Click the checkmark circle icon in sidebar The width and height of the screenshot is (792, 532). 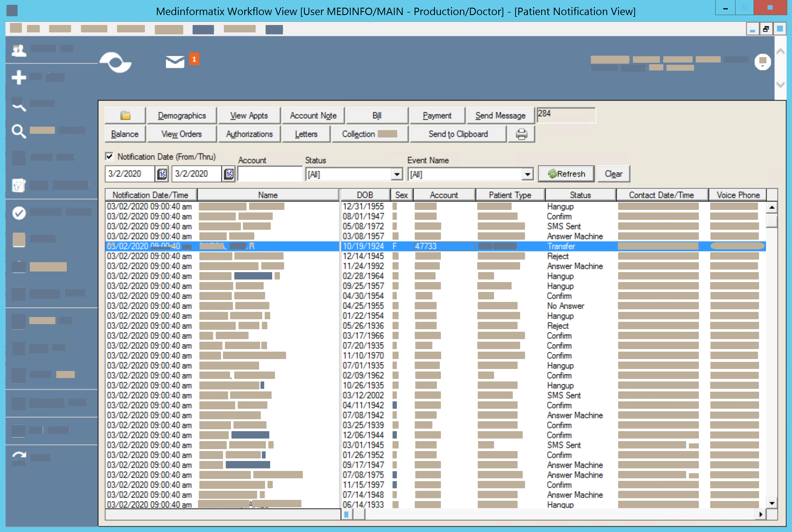[x=19, y=213]
